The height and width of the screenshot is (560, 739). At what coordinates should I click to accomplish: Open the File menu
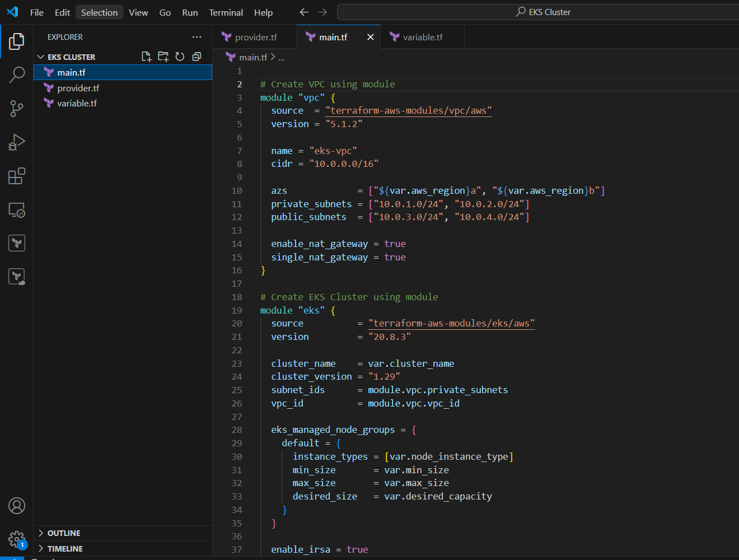click(37, 12)
